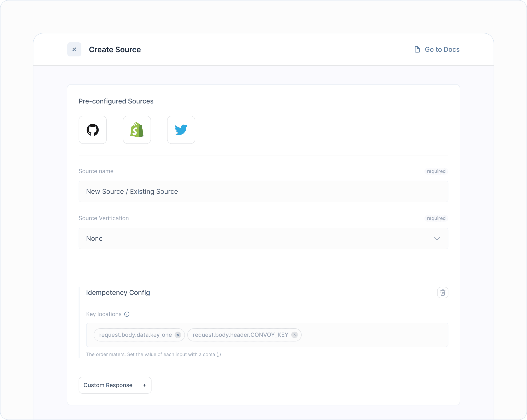The height and width of the screenshot is (420, 527).
Task: Click the Source Verification field label
Action: [x=104, y=218]
